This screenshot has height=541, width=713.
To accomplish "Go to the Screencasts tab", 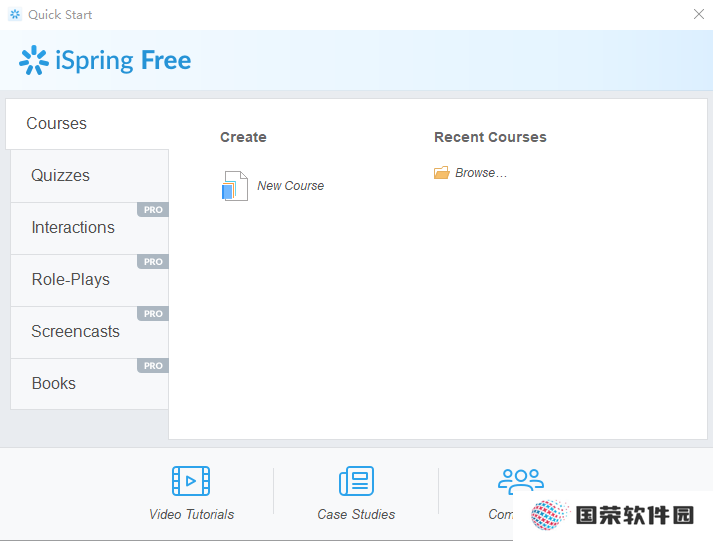I will pos(90,332).
